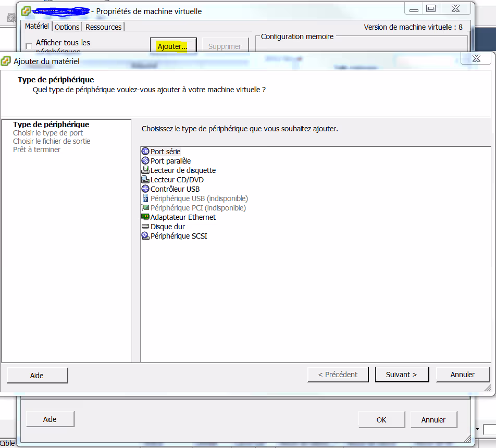Click Annuler in the add hardware wizard
The width and height of the screenshot is (496, 448).
click(x=462, y=375)
